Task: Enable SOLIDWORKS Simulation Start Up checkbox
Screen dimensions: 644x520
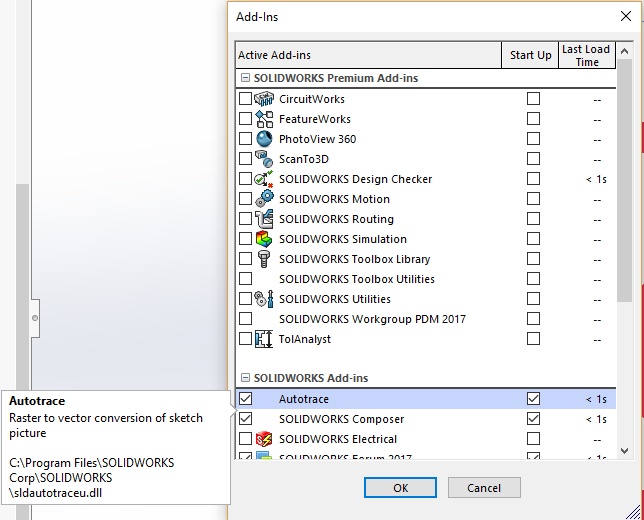Action: [533, 239]
